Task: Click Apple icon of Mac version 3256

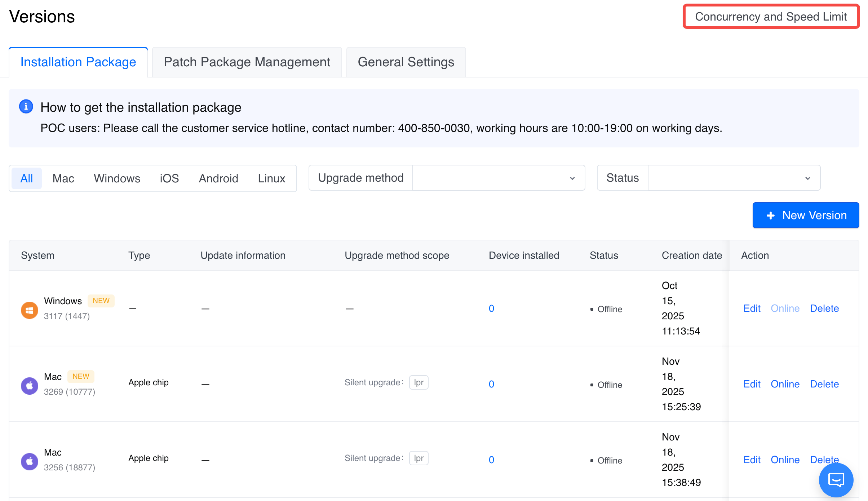Action: (30, 461)
